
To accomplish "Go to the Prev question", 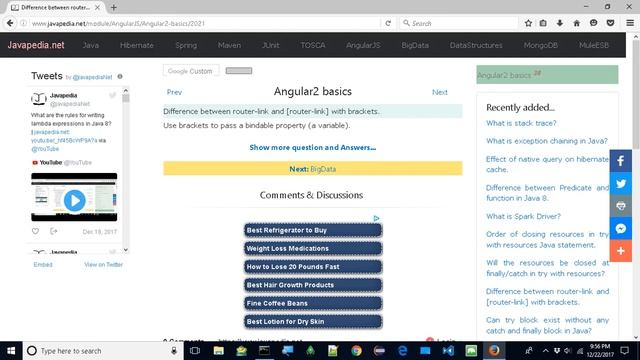I will [174, 92].
